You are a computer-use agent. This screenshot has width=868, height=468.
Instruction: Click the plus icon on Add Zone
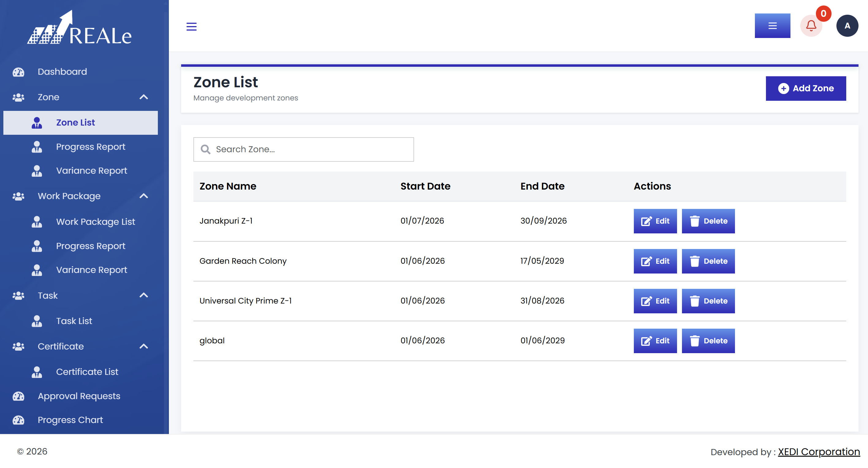coord(783,89)
